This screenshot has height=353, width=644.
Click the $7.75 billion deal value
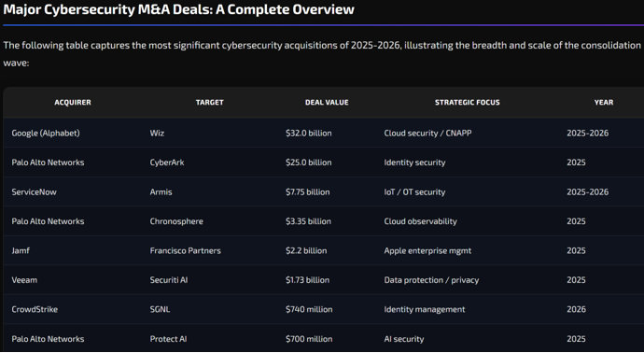tap(308, 192)
